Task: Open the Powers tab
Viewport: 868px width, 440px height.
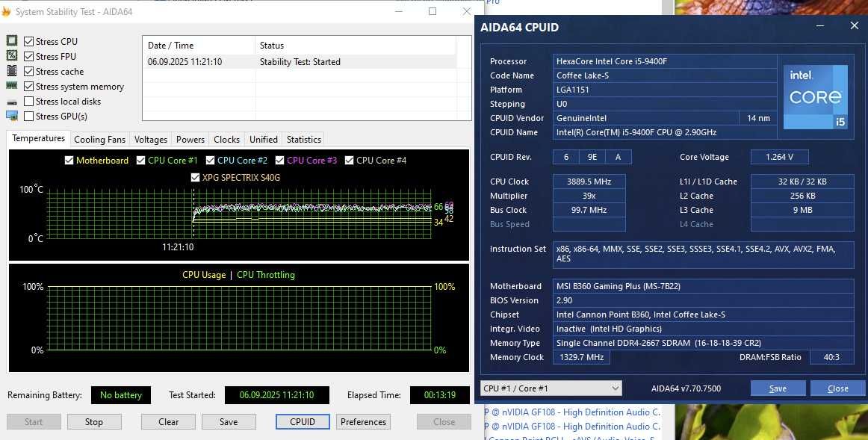Action: pos(190,140)
